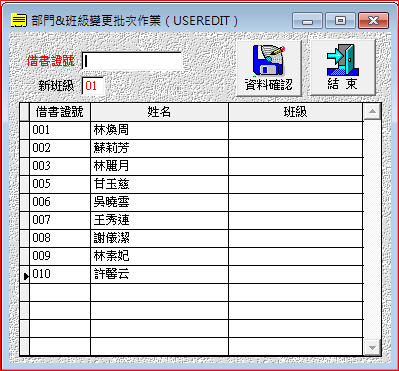Click the 姓名 column header
This screenshot has width=399, height=371.
click(159, 112)
